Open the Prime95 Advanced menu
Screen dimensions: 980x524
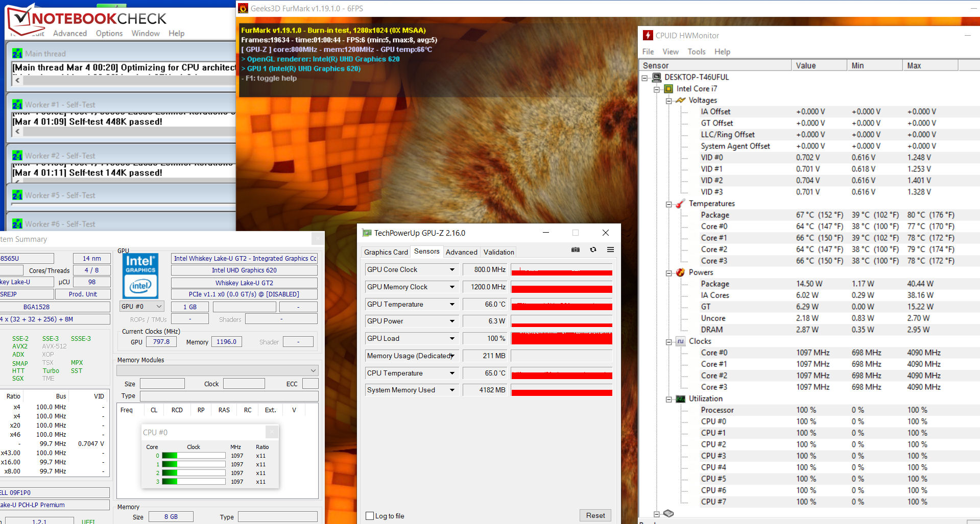tap(70, 33)
